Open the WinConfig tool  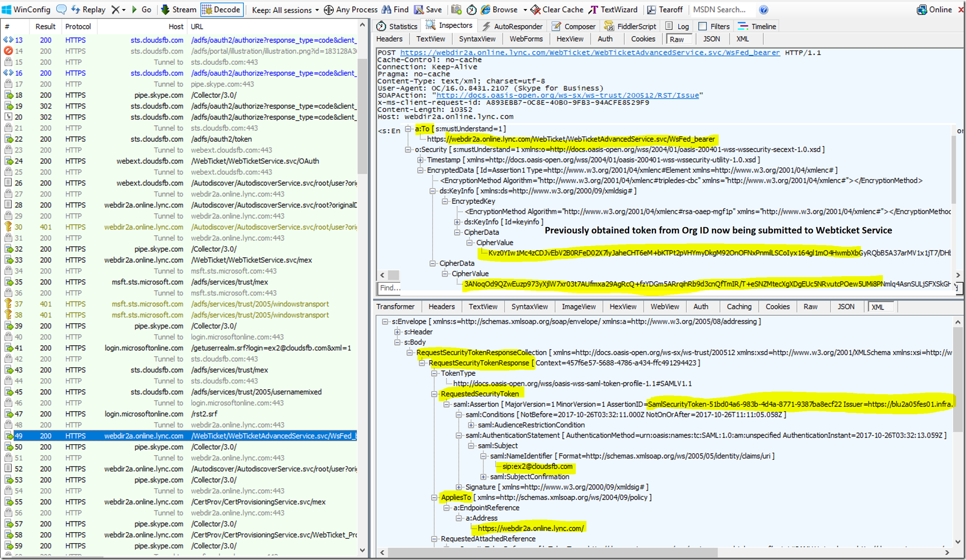point(26,9)
